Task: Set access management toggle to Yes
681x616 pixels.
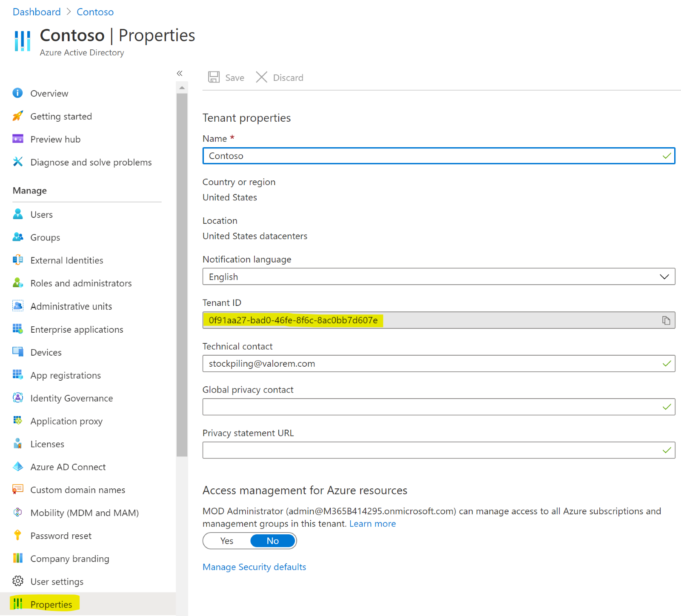Action: tap(226, 541)
